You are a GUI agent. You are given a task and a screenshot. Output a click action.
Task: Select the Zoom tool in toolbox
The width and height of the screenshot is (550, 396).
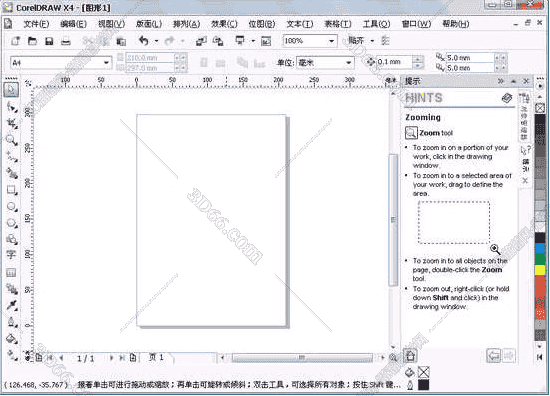12,140
